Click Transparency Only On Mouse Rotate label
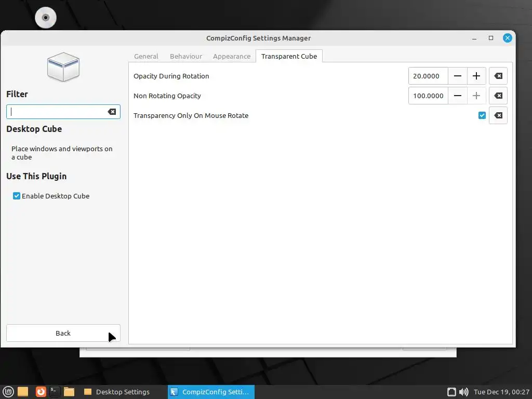The width and height of the screenshot is (532, 399). click(191, 115)
